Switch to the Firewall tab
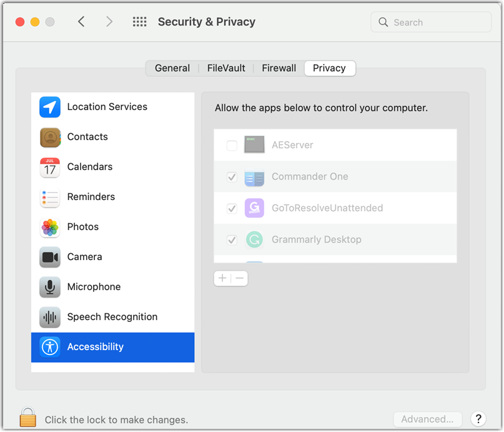The image size is (504, 432). point(279,68)
